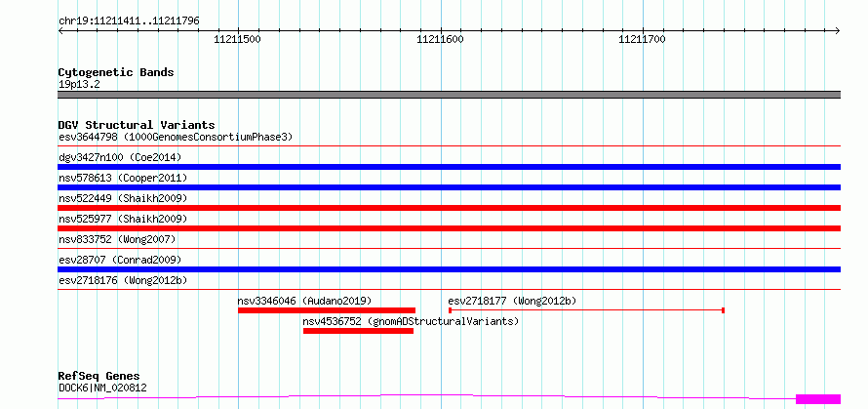Open gene label DOCK6|NM_020812

pos(102,388)
